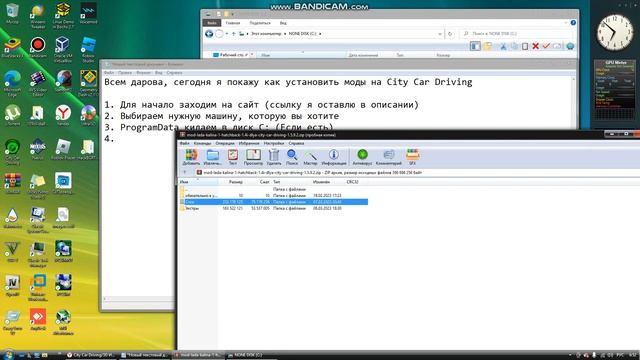The width and height of the screenshot is (640, 360).
Task: Select the last folder row in WinRAR list
Action: point(273,208)
